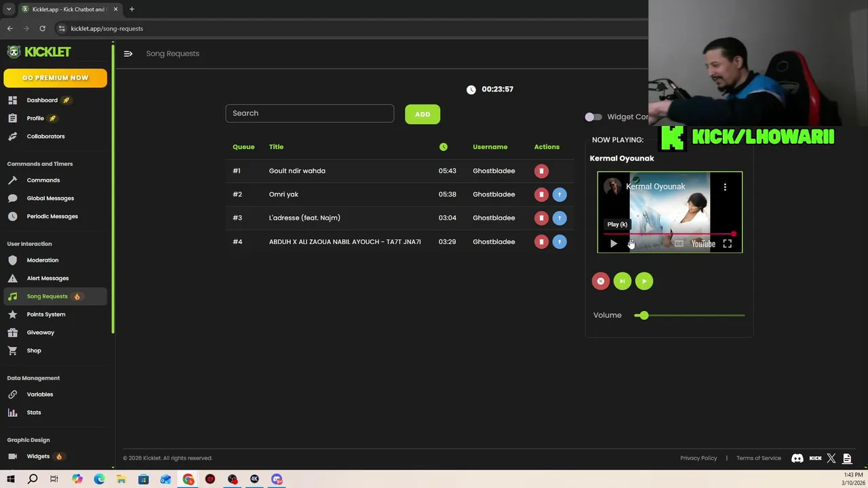Move 'Omri yak' up in the queue

[x=559, y=195]
